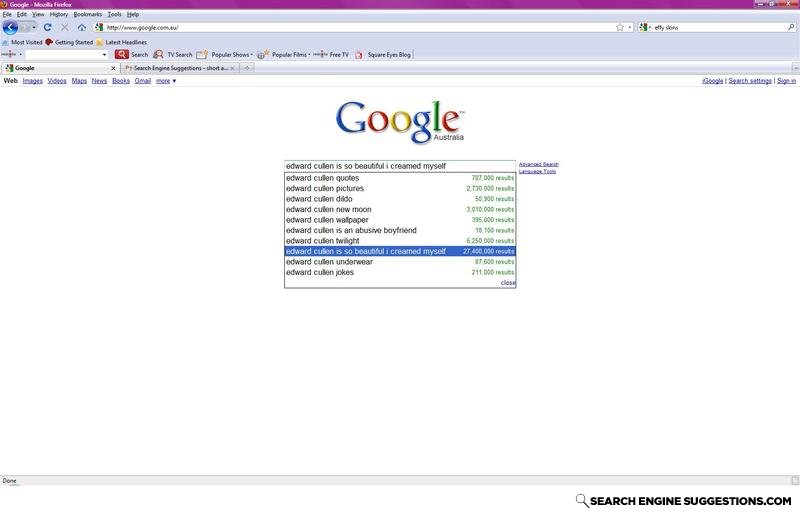Open the search engine chooser dropdown

tap(645, 28)
